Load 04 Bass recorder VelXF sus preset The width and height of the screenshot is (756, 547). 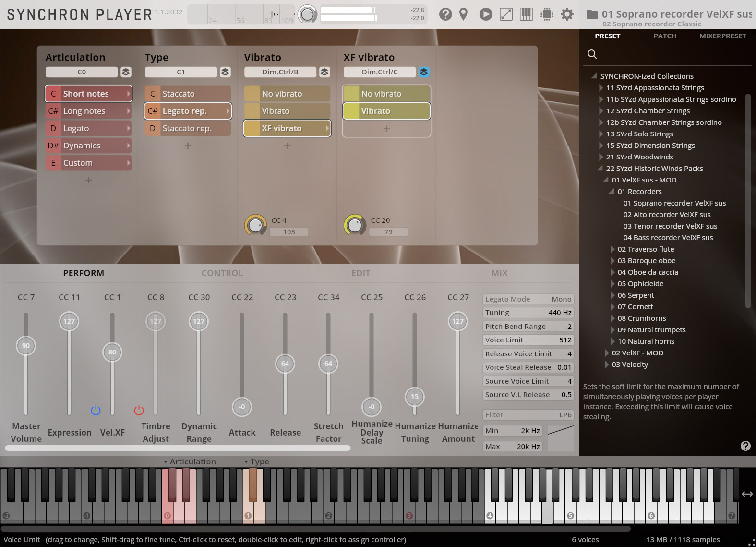click(668, 238)
